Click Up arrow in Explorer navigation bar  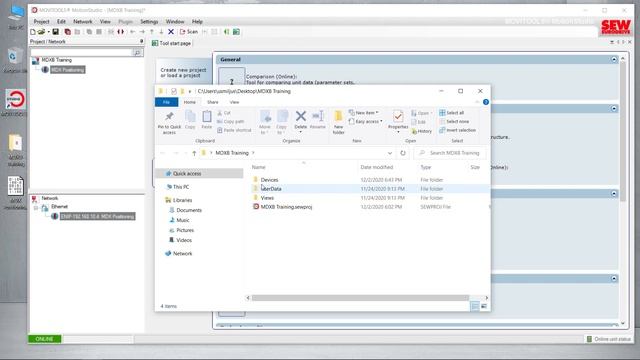[194, 153]
